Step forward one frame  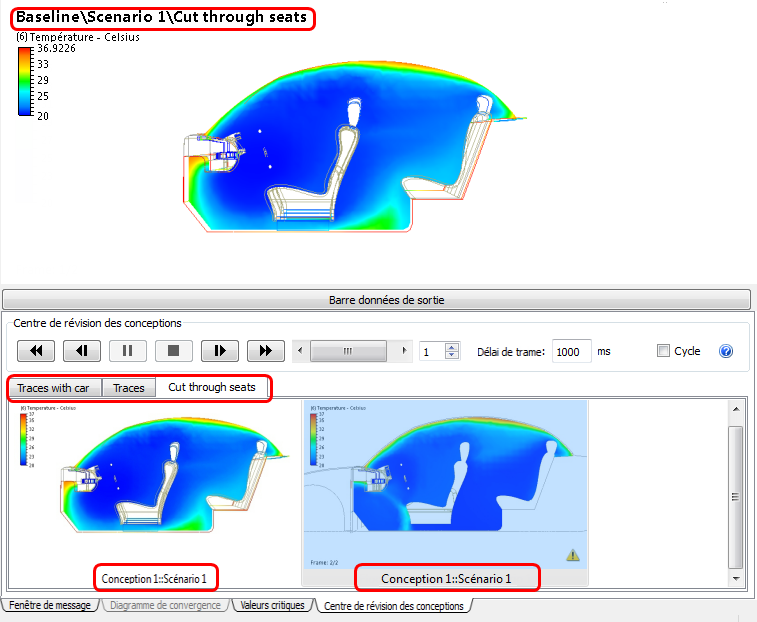click(220, 351)
